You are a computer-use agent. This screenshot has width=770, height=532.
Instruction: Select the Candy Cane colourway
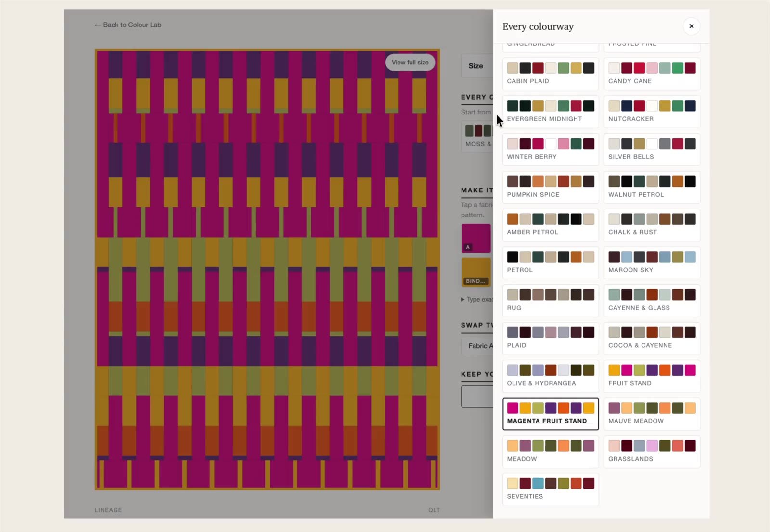tap(652, 74)
